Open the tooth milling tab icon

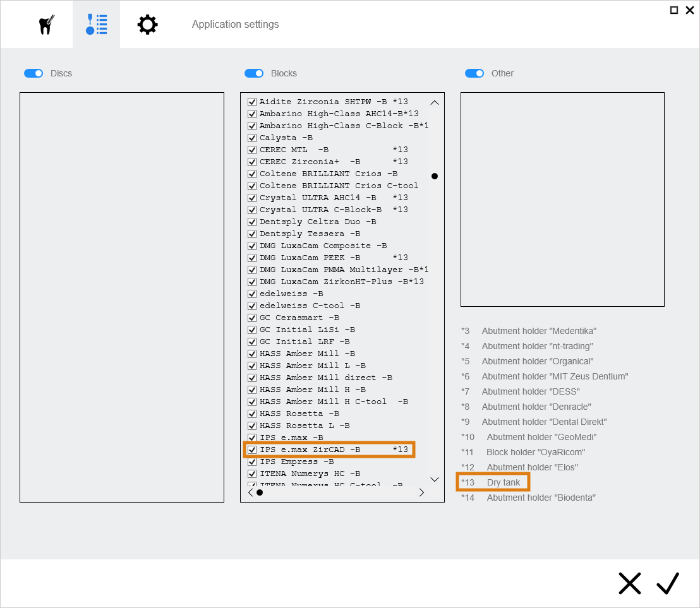46,25
